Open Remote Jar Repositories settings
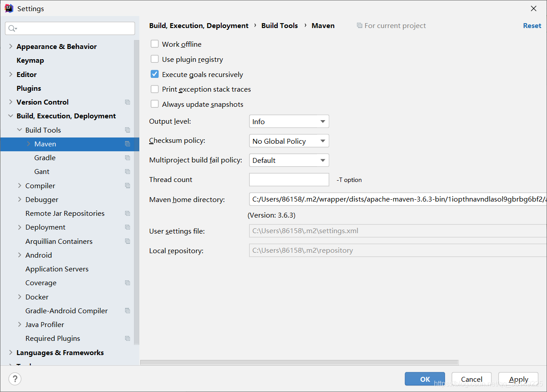 pos(65,213)
